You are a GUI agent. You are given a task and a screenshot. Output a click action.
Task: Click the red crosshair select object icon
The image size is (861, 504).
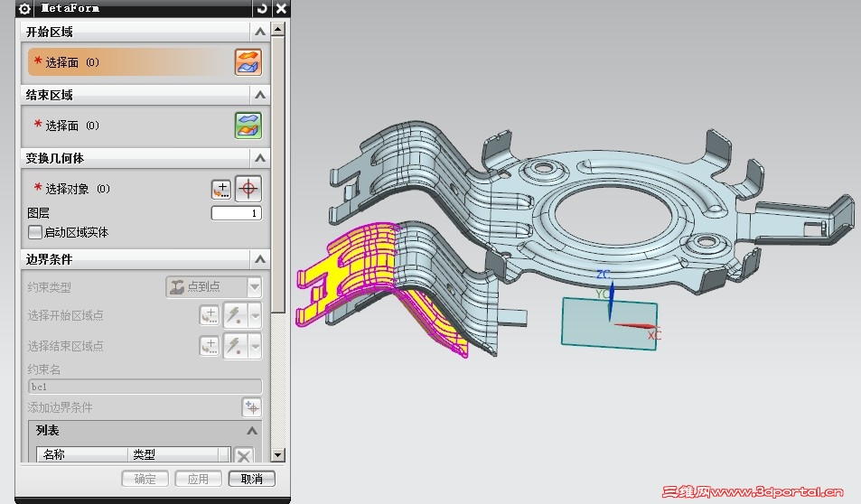click(x=248, y=189)
